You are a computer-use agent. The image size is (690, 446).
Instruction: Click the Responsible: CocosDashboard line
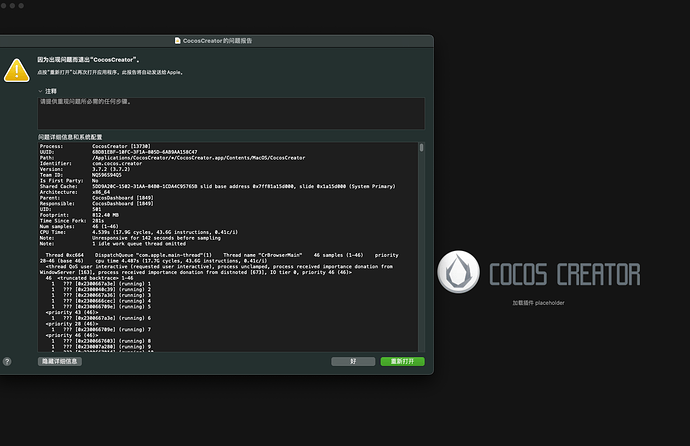96,203
